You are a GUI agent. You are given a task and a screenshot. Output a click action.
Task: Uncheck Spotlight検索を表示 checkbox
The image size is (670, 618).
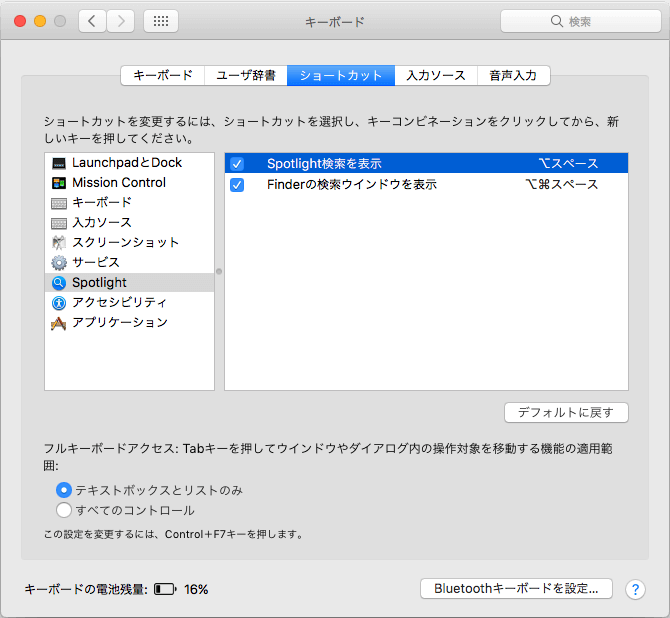click(x=237, y=164)
